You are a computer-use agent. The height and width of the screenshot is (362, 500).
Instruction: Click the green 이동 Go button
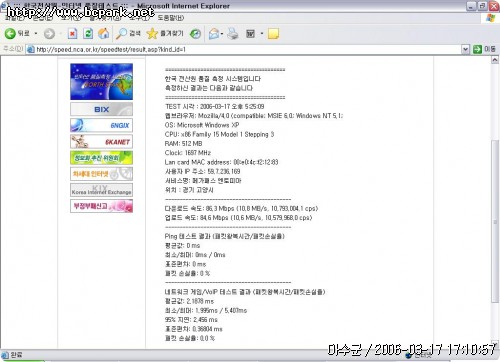point(484,49)
